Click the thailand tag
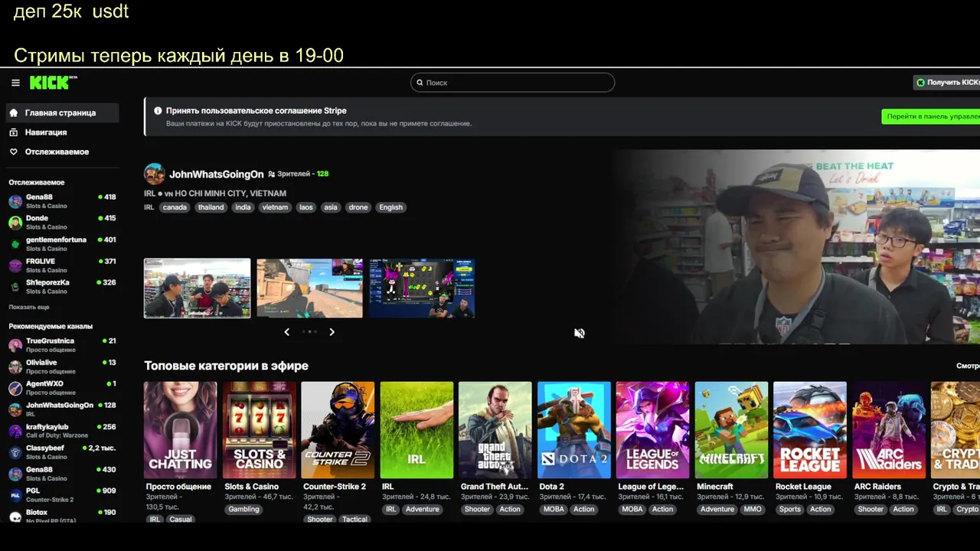Screen dimensions: 980x551 click(x=211, y=207)
